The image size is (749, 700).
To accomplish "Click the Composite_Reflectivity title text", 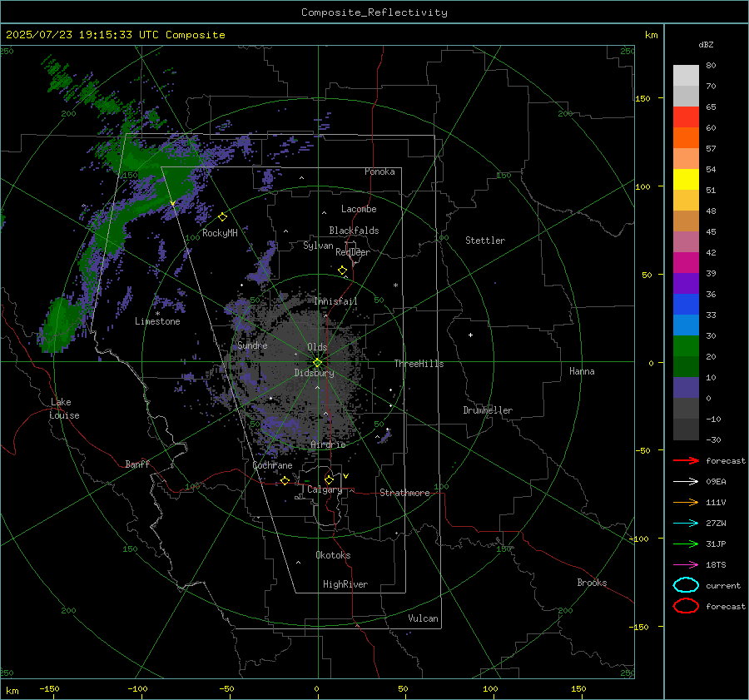I will pyautogui.click(x=374, y=12).
